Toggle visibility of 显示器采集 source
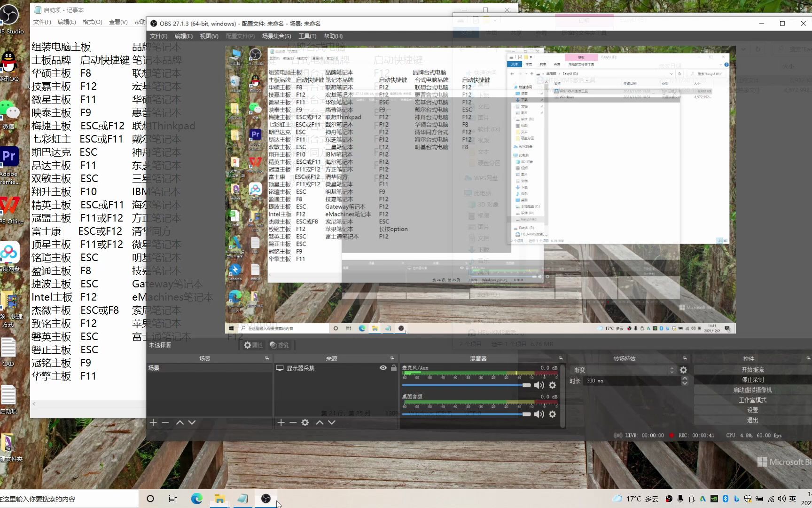Image resolution: width=812 pixels, height=508 pixels. click(383, 368)
